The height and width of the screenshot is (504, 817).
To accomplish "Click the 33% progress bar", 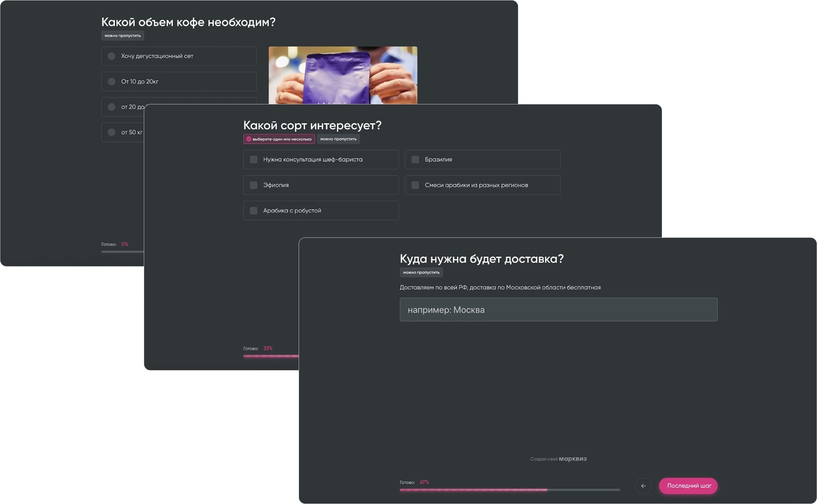I will tap(271, 356).
